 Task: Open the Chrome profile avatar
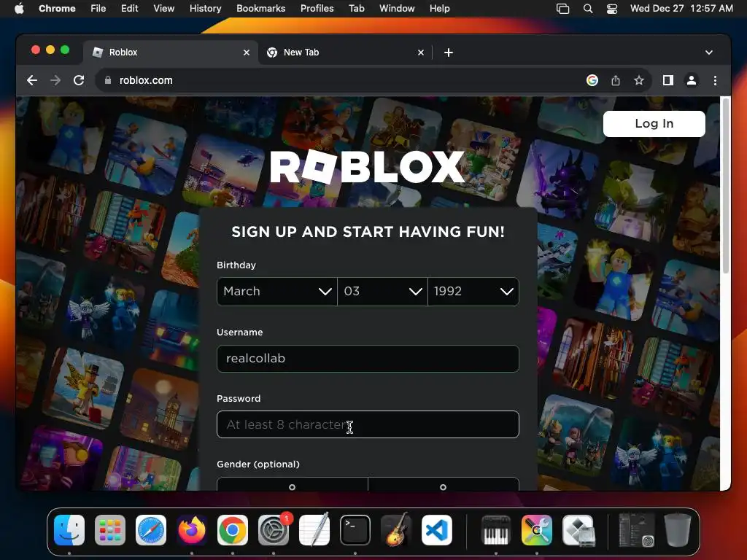pyautogui.click(x=692, y=80)
